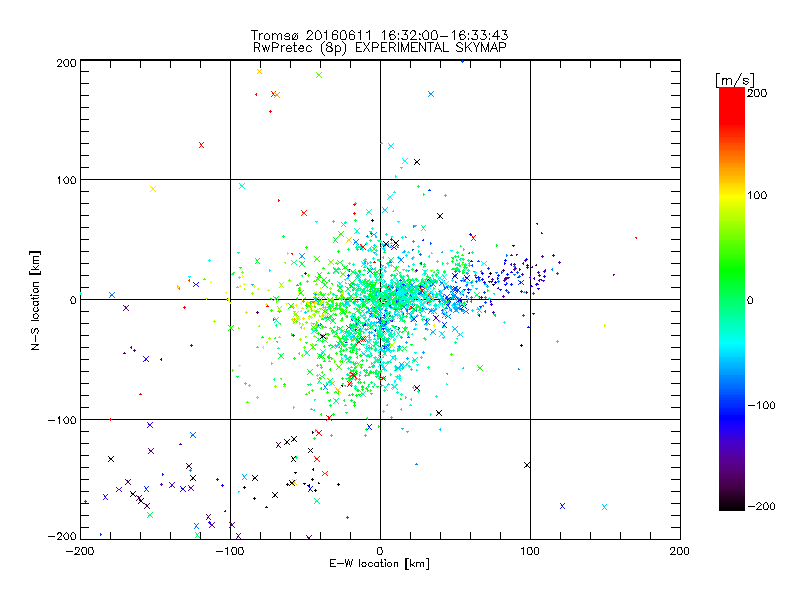Click the x-axis tick label '0'

tap(380, 551)
